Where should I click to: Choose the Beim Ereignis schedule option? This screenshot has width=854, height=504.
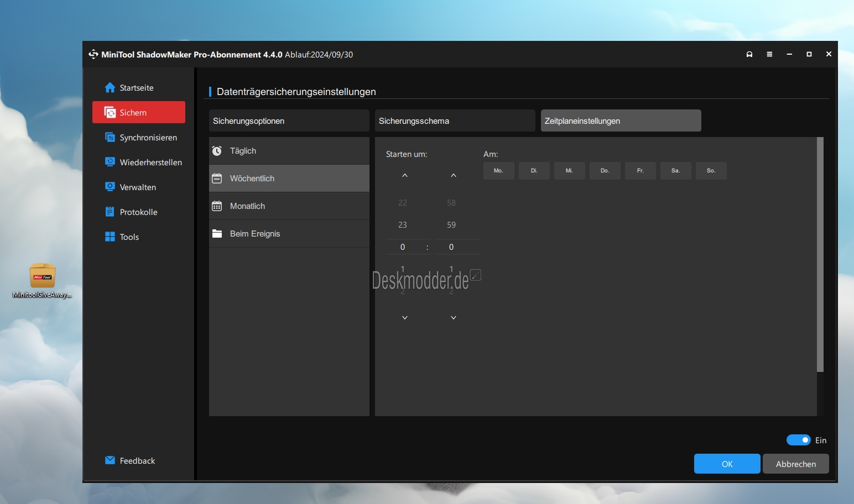coord(289,234)
